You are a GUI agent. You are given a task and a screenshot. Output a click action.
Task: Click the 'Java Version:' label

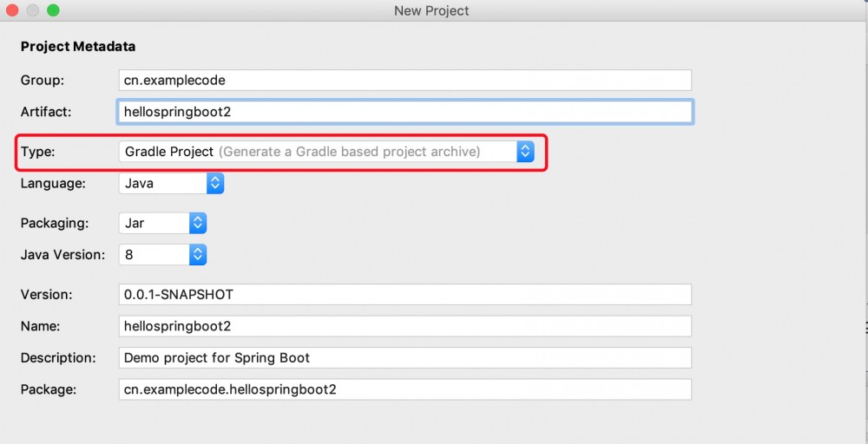point(62,255)
